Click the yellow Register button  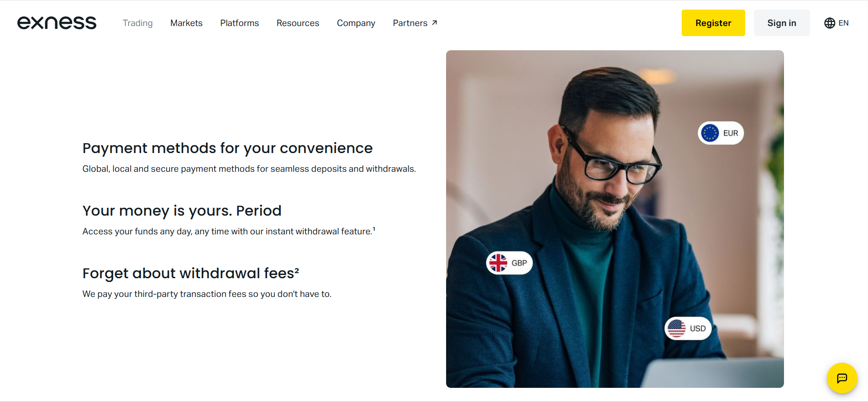click(x=713, y=23)
